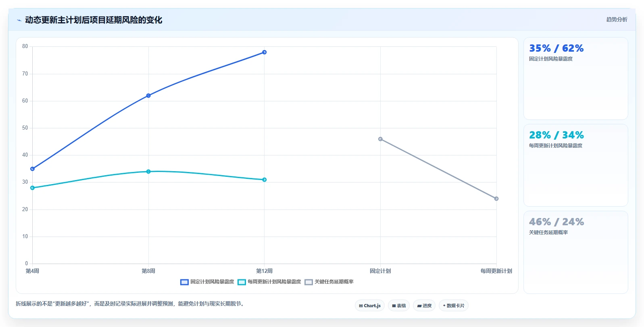Click the 每周更新计划风险暴露度 caption in the stat card
Screen dimensions: 644x327
click(x=556, y=146)
